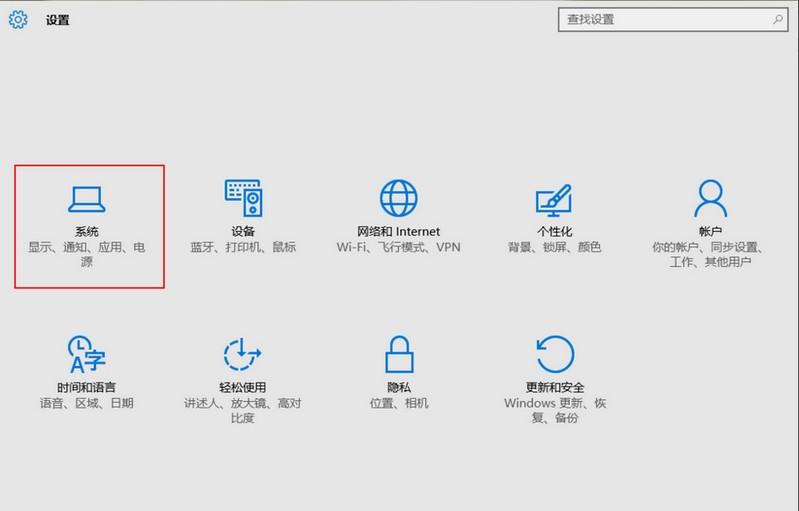The height and width of the screenshot is (511, 799).
Task: Open the 更新和安全 refresh arrow icon
Action: click(555, 354)
